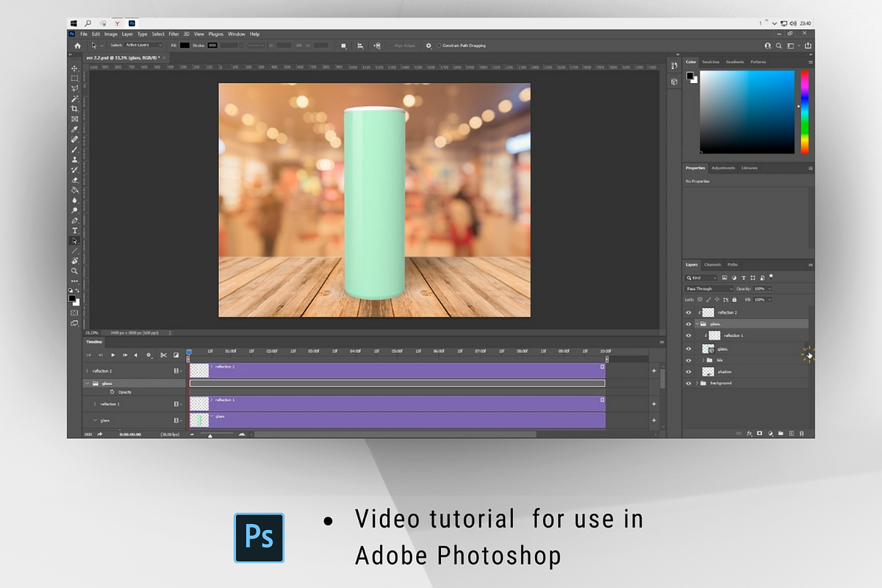Open the Plugins menu
882x588 pixels.
point(216,34)
